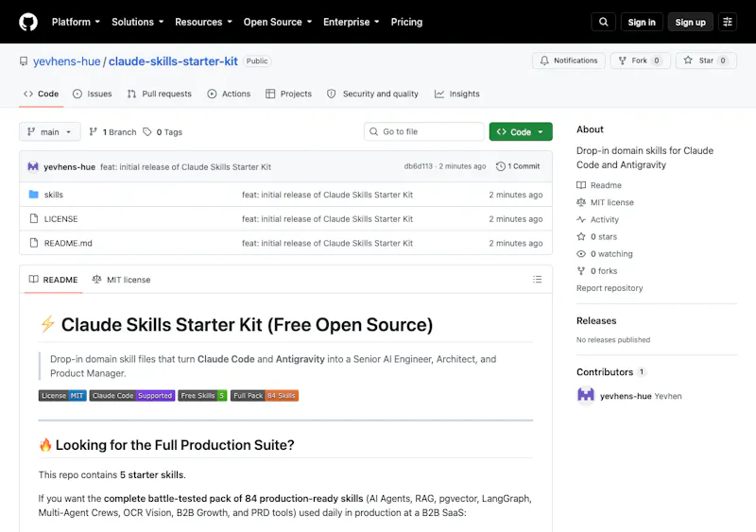Screen dimensions: 756x532
Task: Switch to the Issues tab
Action: coord(92,94)
